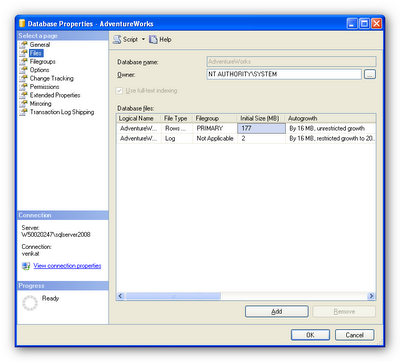Viewport: 400px width, 362px height.
Task: Open the Permissions page
Action: tap(44, 87)
